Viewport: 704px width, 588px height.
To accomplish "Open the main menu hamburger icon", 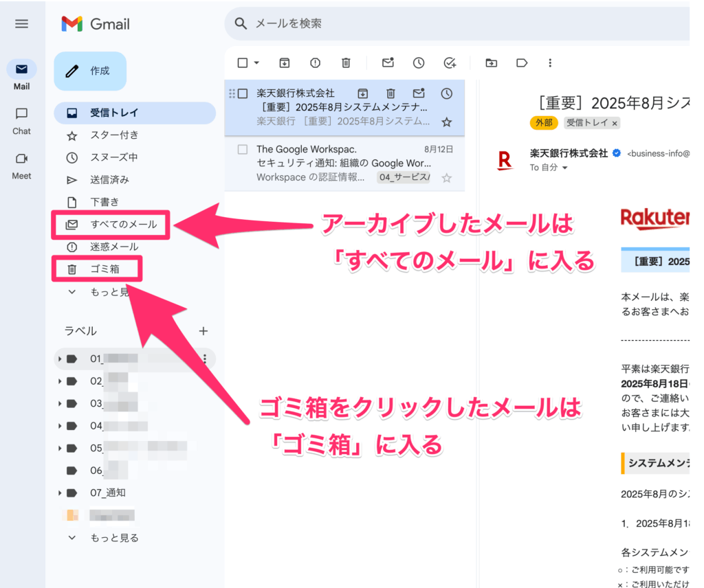I will coord(21,24).
